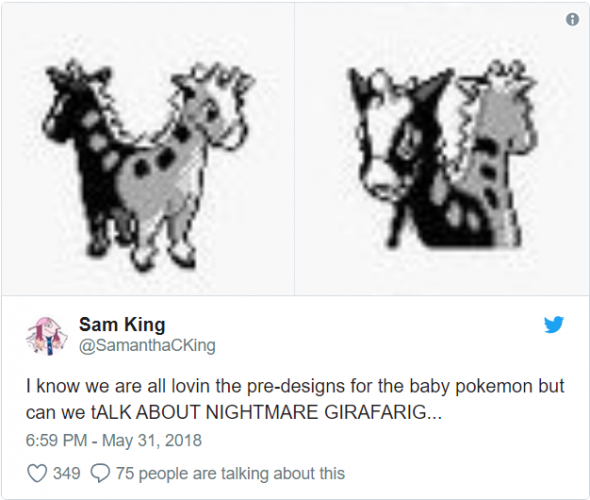
Task: Click the 6:59 PM - May 31, 2018 timestamp
Action: pyautogui.click(x=114, y=440)
